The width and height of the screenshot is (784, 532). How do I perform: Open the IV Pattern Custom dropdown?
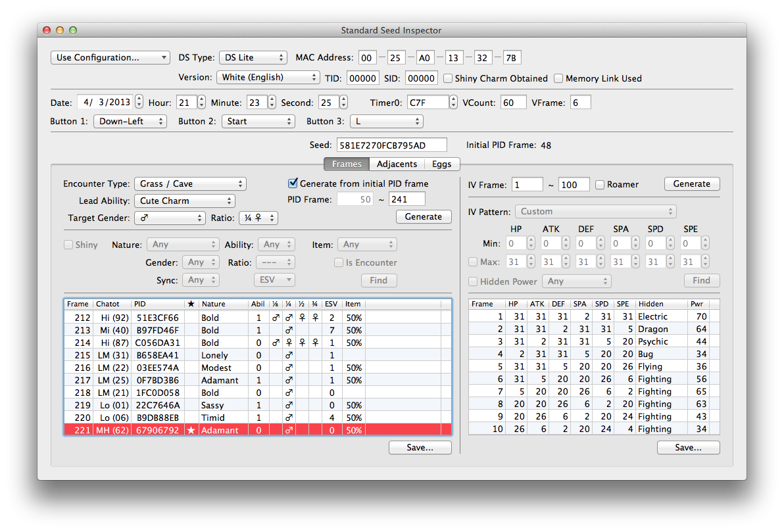point(595,212)
